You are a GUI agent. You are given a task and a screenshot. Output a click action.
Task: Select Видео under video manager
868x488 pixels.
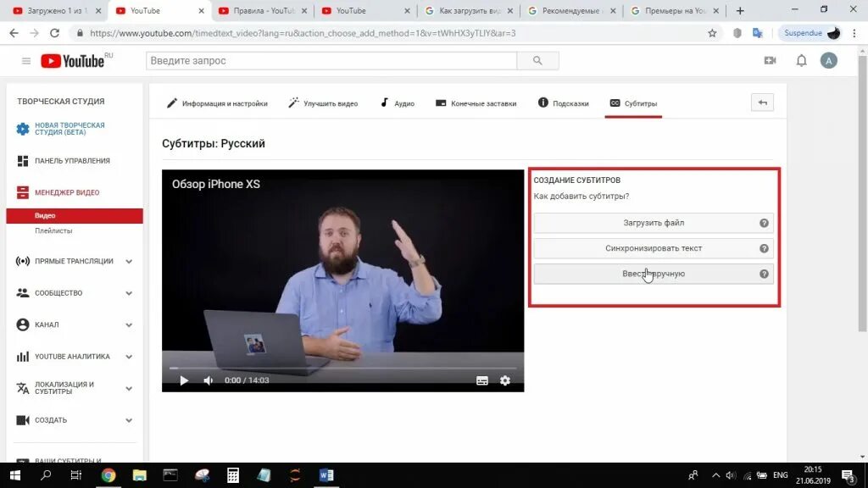pos(75,216)
